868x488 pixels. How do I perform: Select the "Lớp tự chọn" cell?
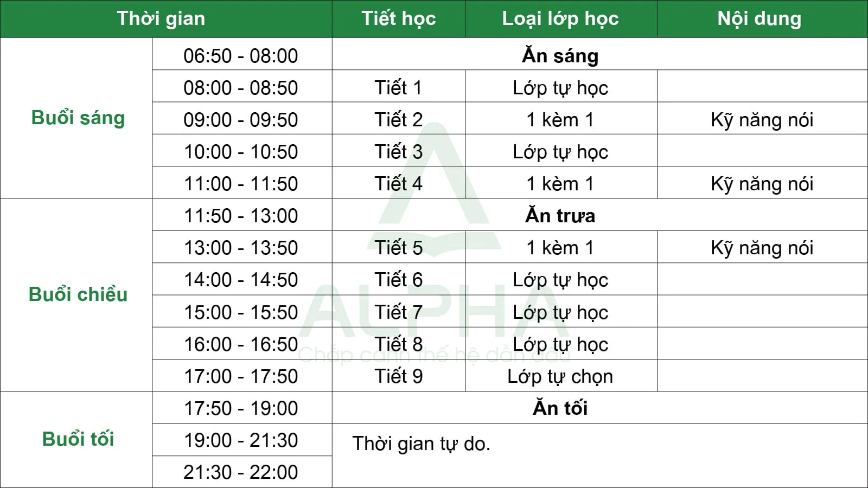pos(560,376)
